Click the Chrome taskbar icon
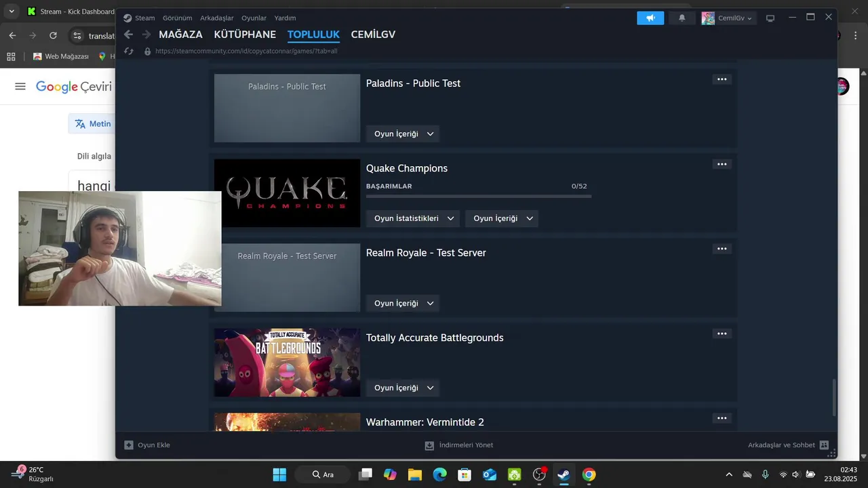Viewport: 868px width, 488px height. click(589, 474)
